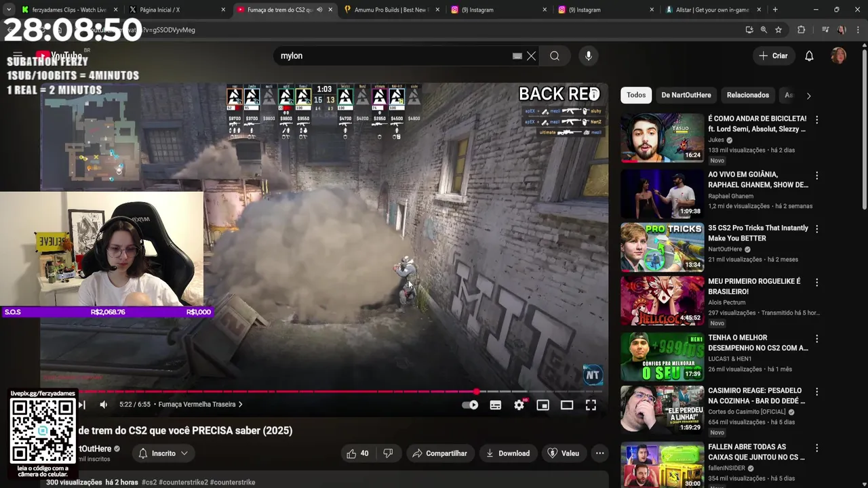The height and width of the screenshot is (488, 868).
Task: Click the Criar button
Action: tap(774, 56)
